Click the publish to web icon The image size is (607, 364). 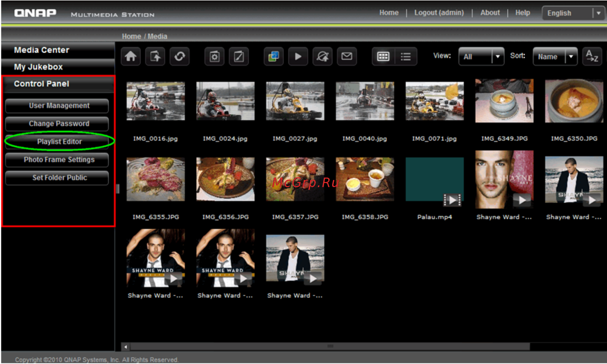tap(323, 56)
